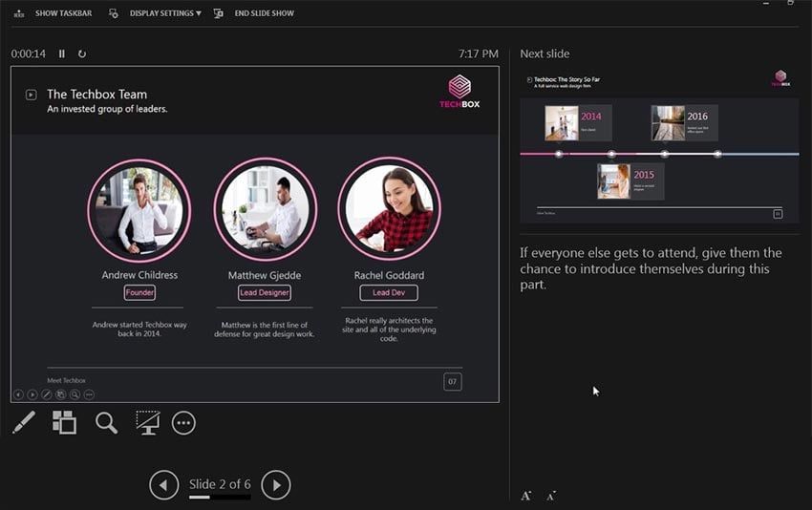Click the next slide preview thumbnail

click(659, 146)
